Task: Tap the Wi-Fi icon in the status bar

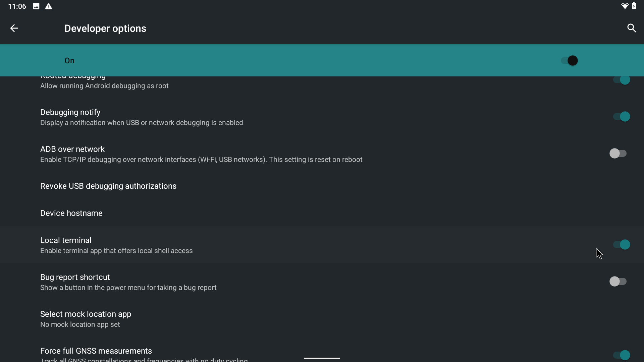Action: [x=625, y=6]
